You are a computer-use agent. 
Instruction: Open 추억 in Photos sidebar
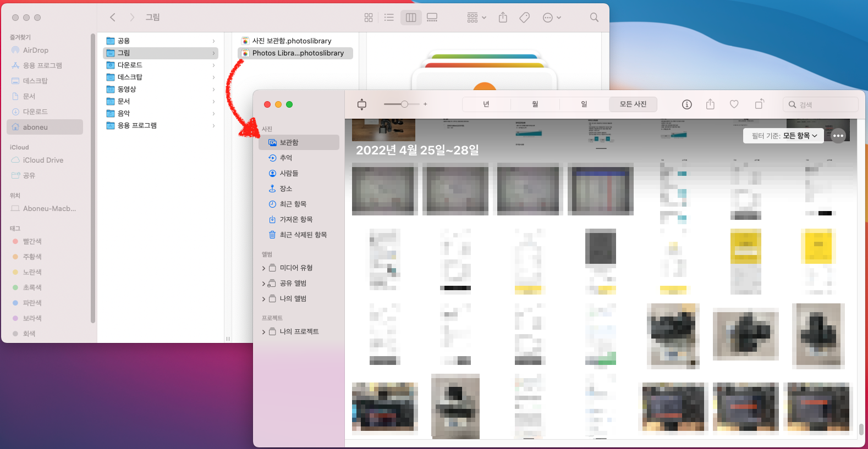pos(299,158)
